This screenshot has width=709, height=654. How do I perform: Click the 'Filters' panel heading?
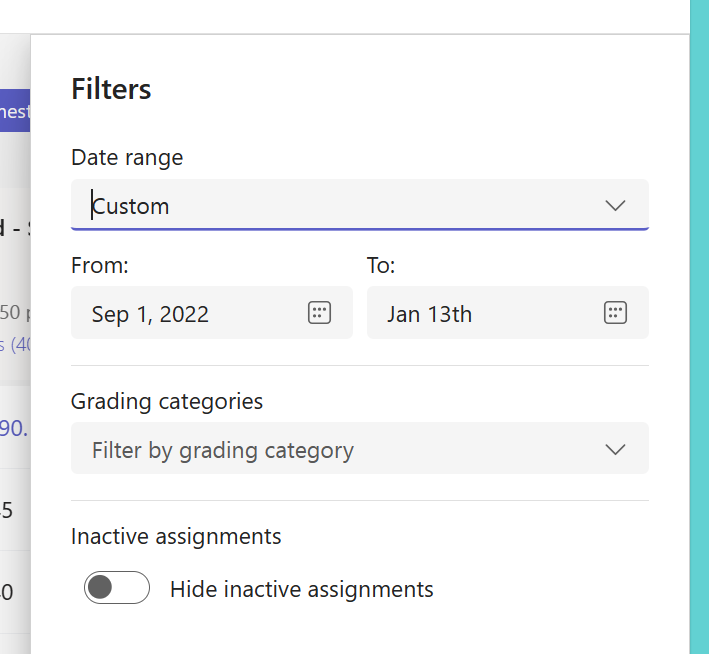111,89
